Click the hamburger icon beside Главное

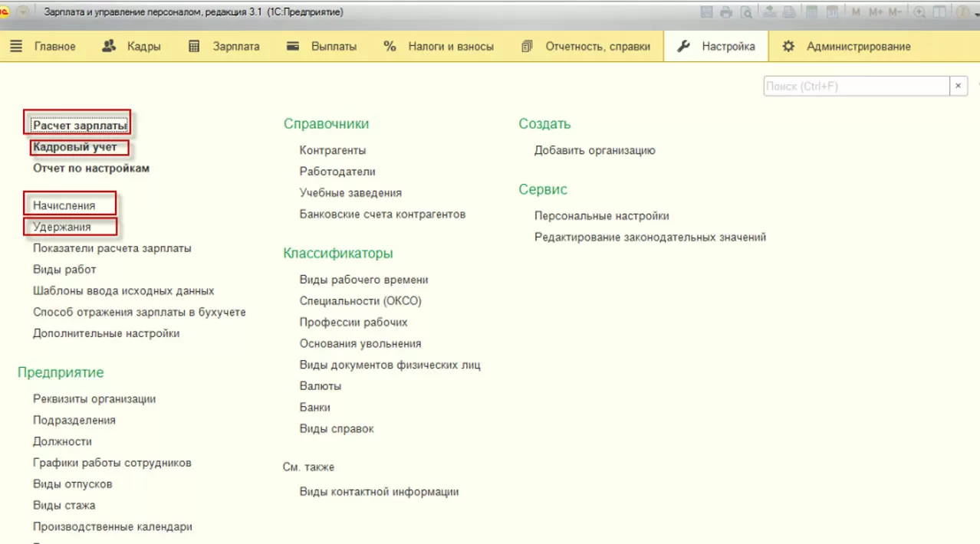click(16, 46)
